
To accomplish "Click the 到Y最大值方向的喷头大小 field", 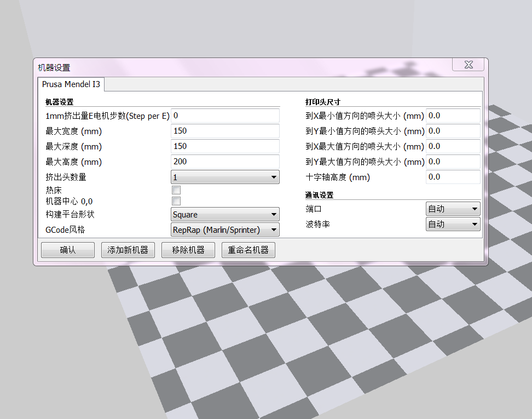I will (453, 162).
